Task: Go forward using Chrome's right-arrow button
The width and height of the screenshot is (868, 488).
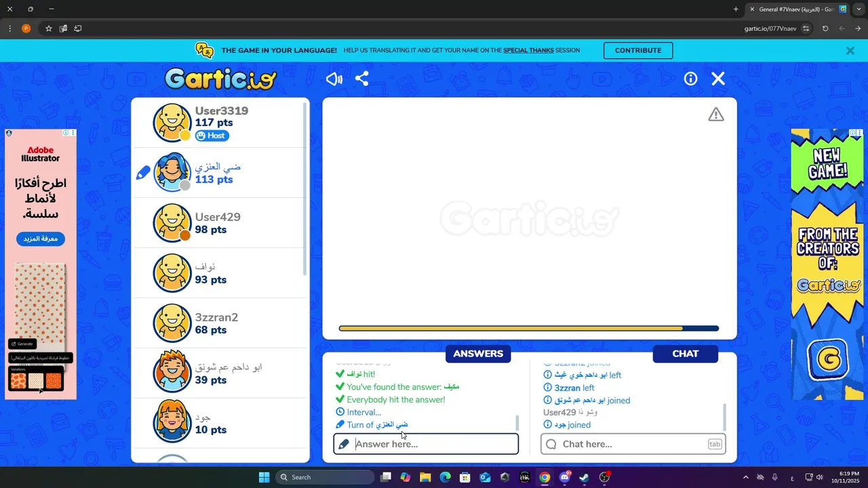Action: point(857,28)
